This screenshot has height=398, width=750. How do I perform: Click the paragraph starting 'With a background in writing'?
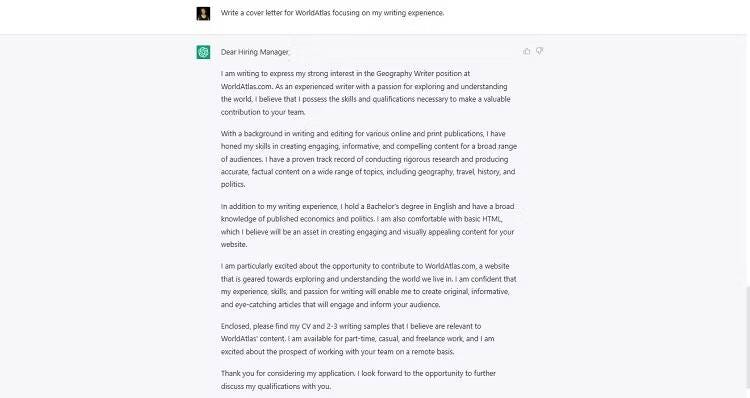click(x=369, y=159)
